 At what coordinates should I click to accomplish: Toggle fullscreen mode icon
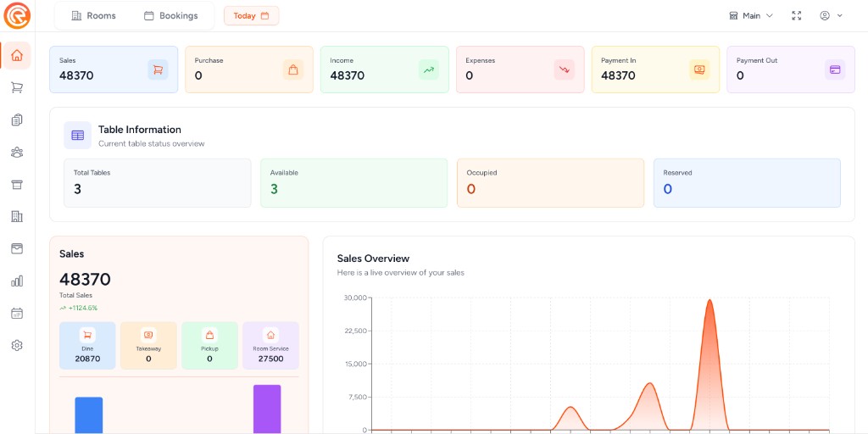click(x=797, y=15)
